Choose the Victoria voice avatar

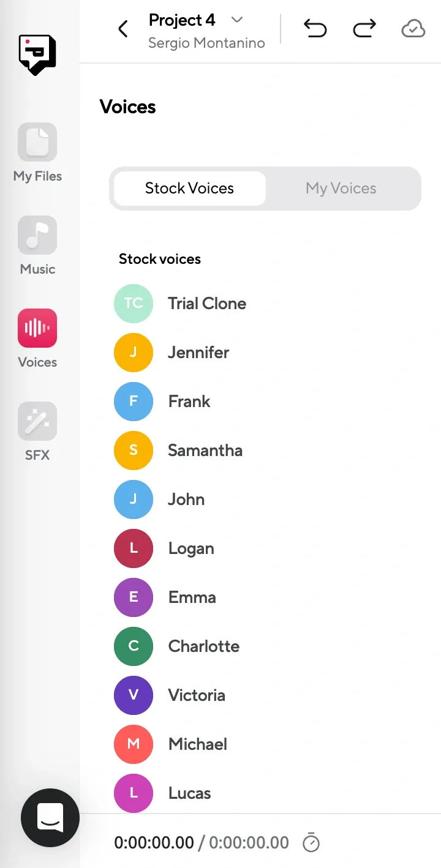(x=134, y=695)
